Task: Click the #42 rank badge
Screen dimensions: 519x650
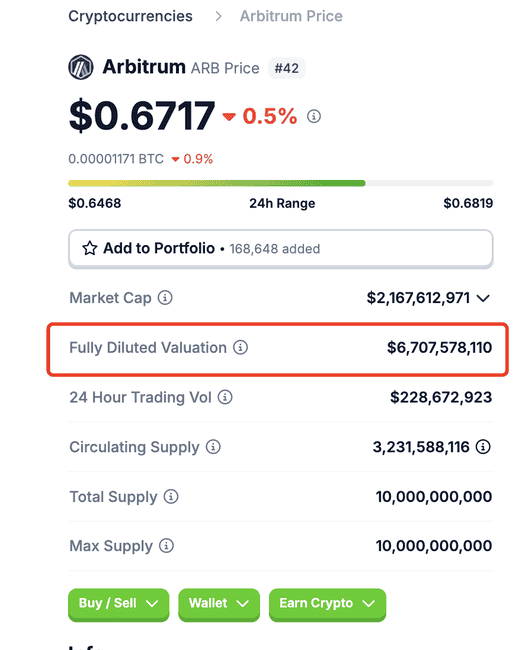Action: click(287, 68)
